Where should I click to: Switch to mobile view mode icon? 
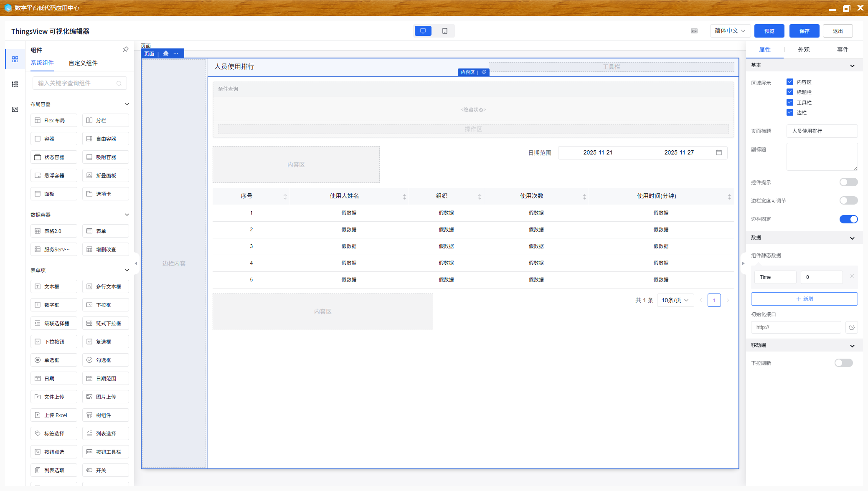pyautogui.click(x=444, y=31)
